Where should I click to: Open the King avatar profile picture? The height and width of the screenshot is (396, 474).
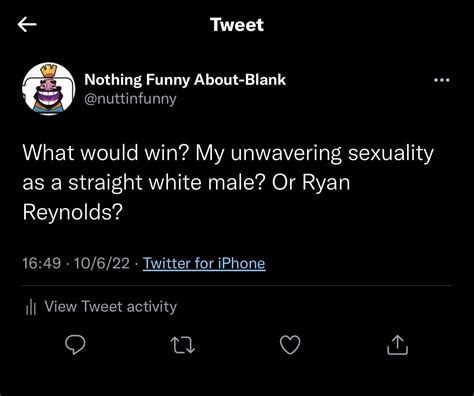point(49,89)
